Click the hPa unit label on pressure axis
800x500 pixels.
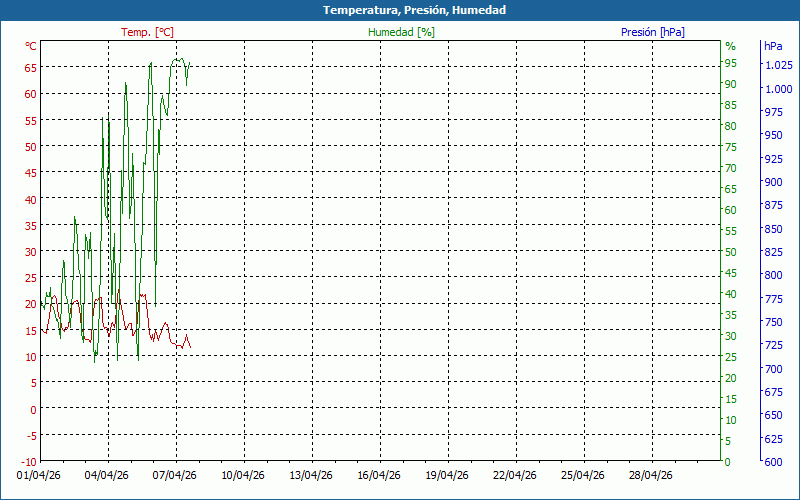pyautogui.click(x=773, y=46)
